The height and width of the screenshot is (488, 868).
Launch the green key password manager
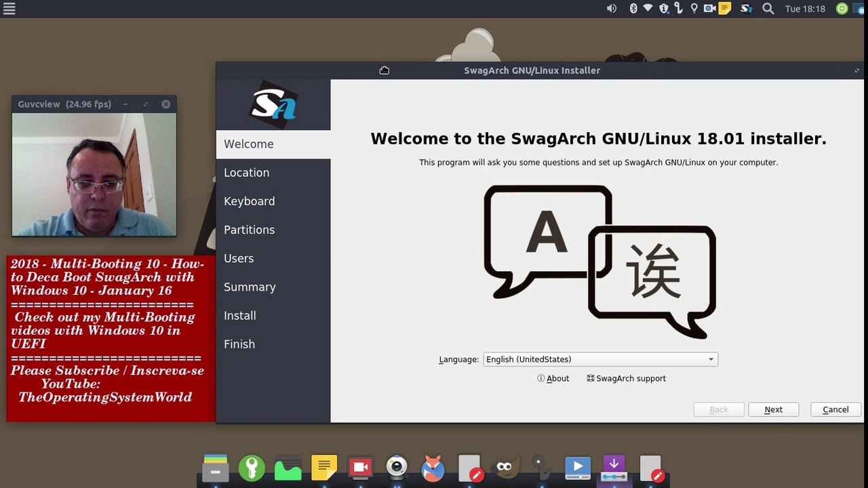(x=252, y=467)
